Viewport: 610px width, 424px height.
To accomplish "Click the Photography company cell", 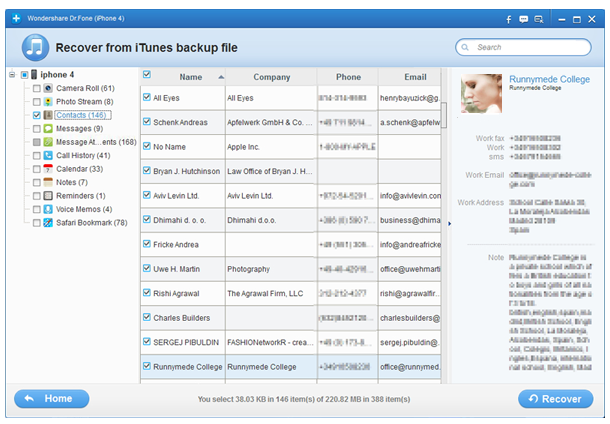I will pyautogui.click(x=271, y=269).
